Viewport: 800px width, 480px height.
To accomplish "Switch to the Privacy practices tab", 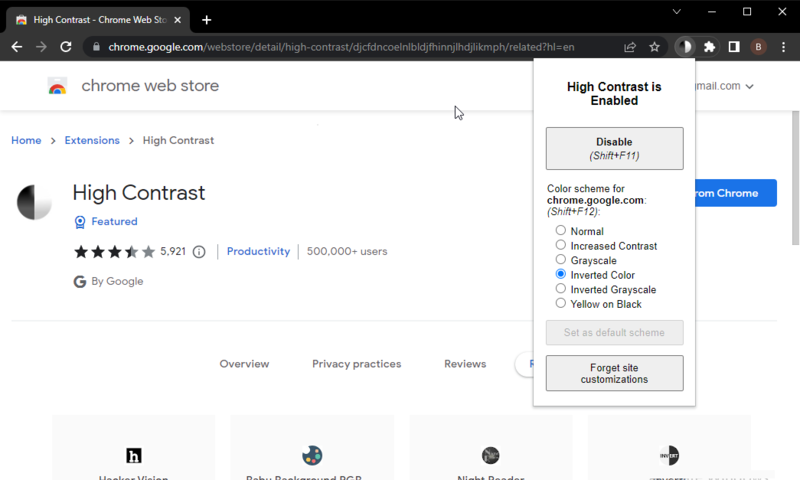I will pos(356,364).
